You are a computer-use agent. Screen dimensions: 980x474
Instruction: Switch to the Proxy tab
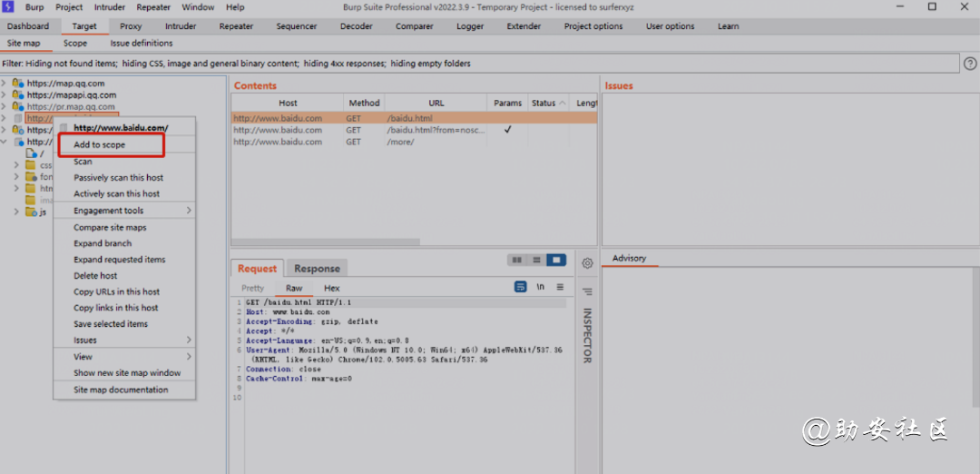[x=131, y=26]
